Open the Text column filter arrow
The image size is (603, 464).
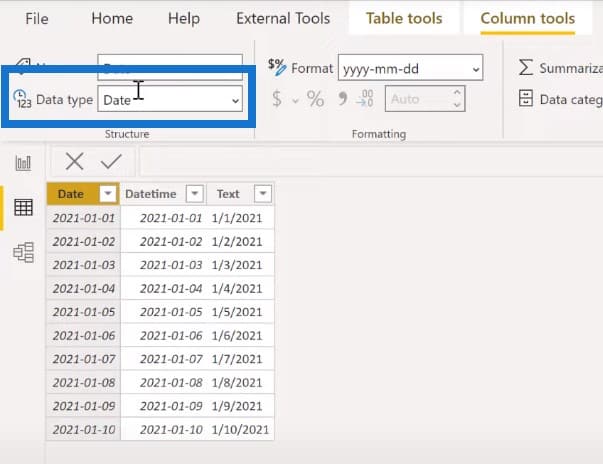coord(263,193)
